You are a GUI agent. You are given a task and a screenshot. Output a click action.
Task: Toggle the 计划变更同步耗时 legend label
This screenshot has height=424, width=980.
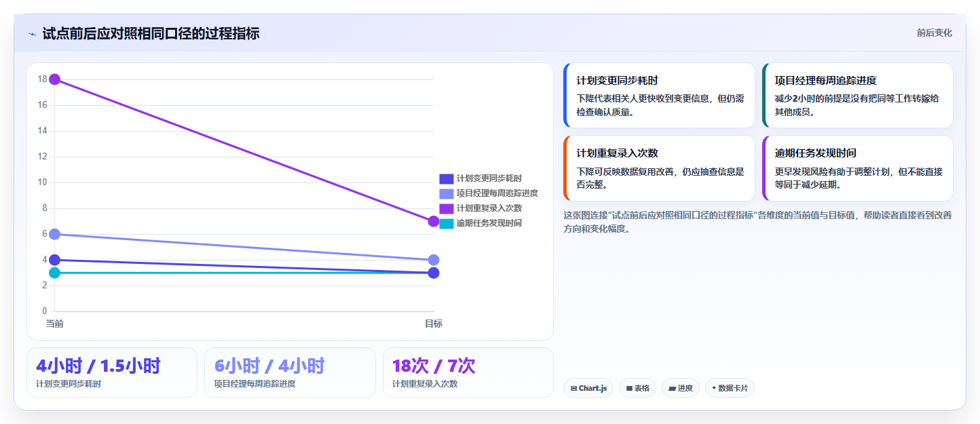tap(489, 178)
